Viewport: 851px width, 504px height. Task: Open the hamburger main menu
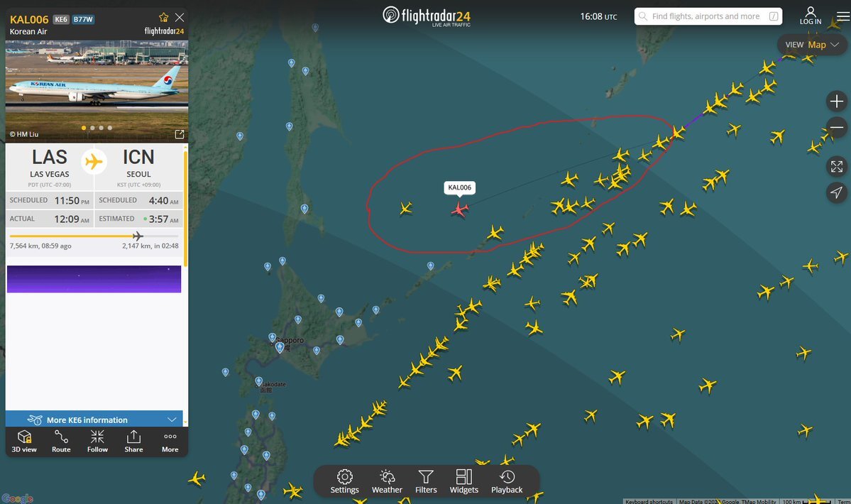[843, 17]
